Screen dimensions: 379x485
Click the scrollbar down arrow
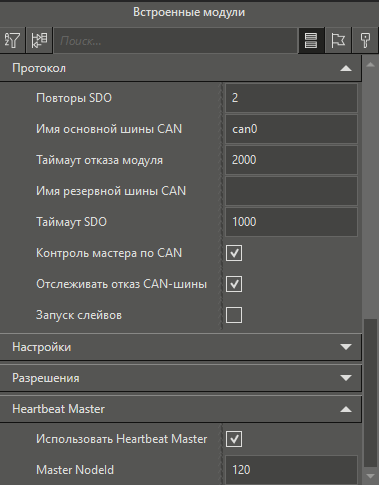coord(370,476)
